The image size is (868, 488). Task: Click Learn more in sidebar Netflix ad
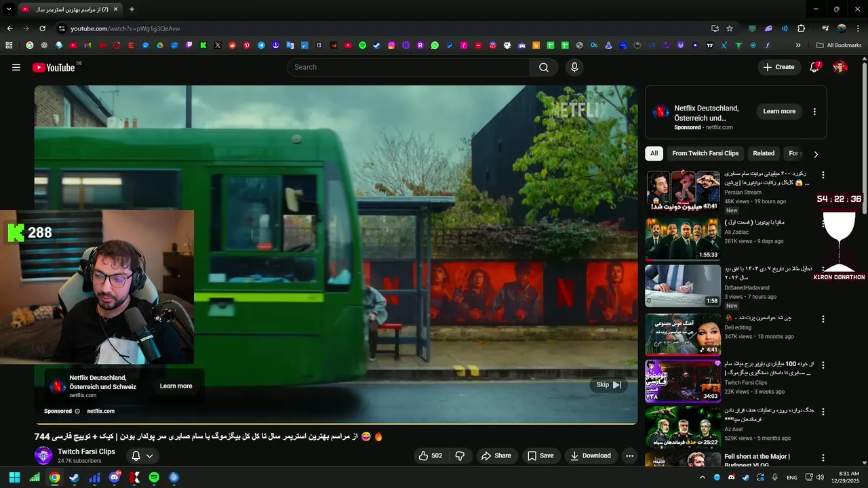[779, 112]
